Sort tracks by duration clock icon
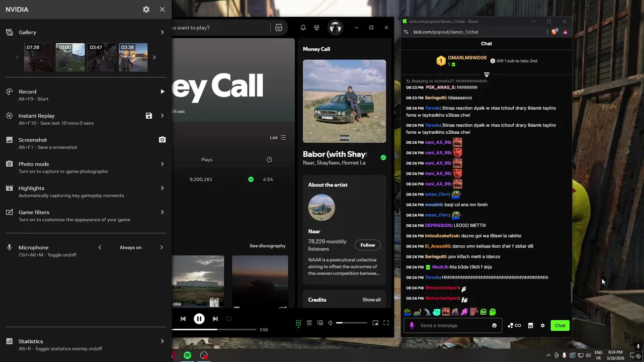Viewport: 644px width, 362px height. (269, 159)
